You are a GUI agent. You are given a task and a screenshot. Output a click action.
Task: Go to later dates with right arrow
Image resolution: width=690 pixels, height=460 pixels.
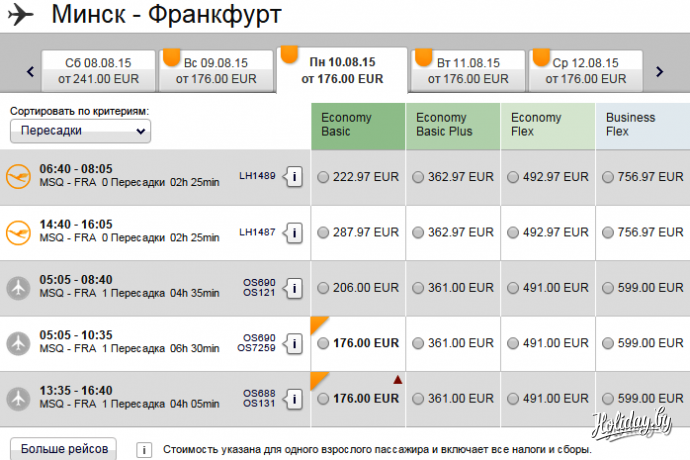coord(659,71)
